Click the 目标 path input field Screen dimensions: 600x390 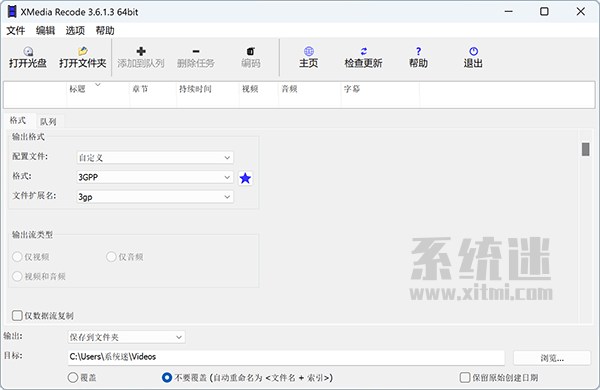(x=286, y=357)
